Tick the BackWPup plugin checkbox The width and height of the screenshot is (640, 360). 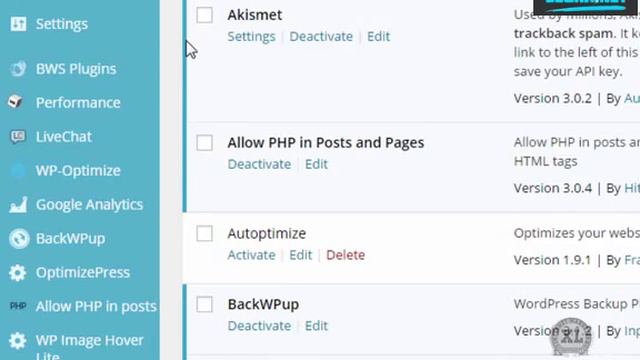[204, 304]
